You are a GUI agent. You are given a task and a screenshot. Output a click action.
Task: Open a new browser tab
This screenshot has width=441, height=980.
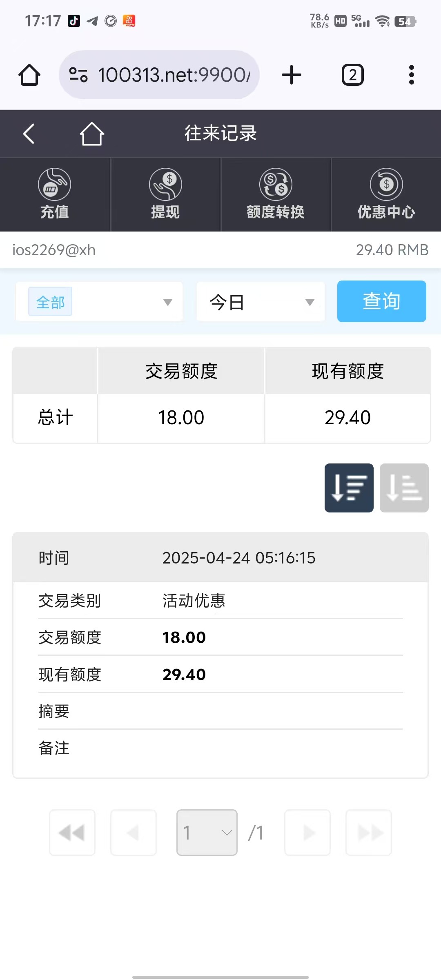click(x=292, y=75)
